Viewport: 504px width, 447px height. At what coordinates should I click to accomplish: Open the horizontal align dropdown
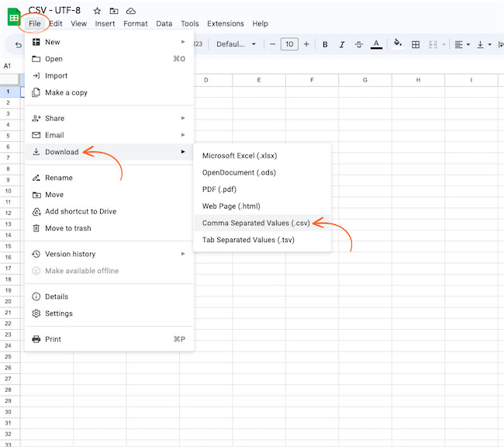[462, 44]
